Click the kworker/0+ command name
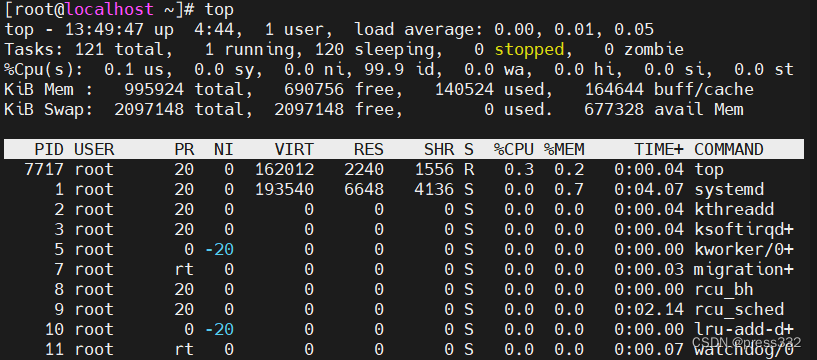The image size is (817, 360). (744, 250)
